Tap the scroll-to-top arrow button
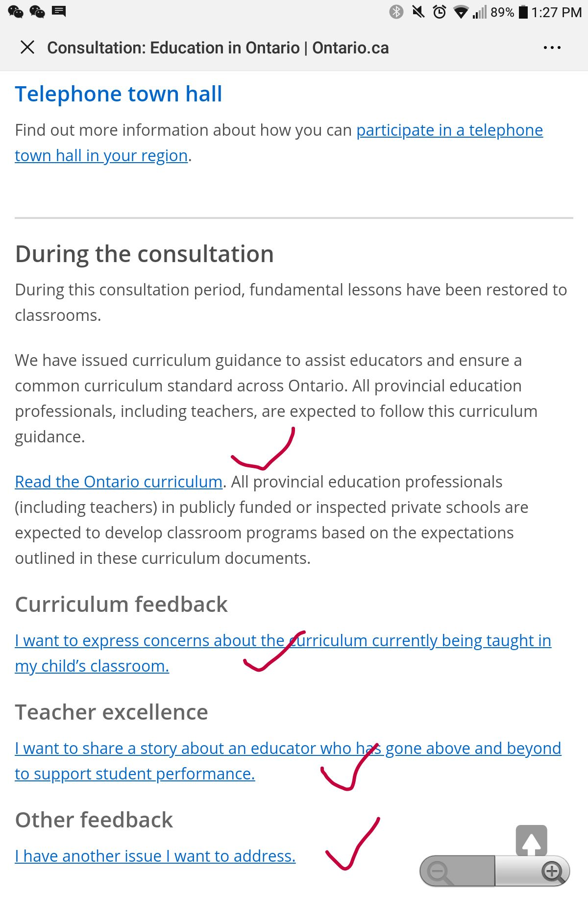The width and height of the screenshot is (588, 897). pyautogui.click(x=531, y=842)
